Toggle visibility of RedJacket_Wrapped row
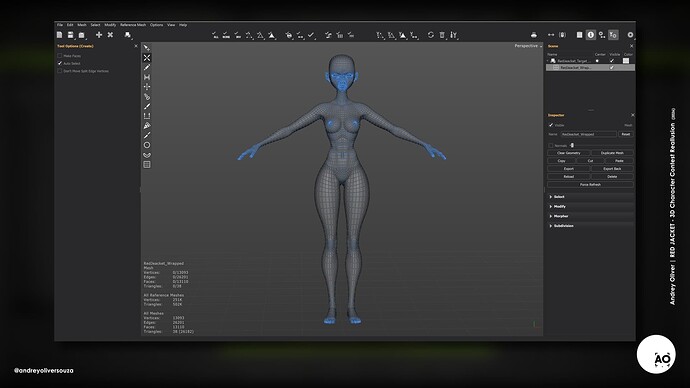The height and width of the screenshot is (388, 690). 612,68
